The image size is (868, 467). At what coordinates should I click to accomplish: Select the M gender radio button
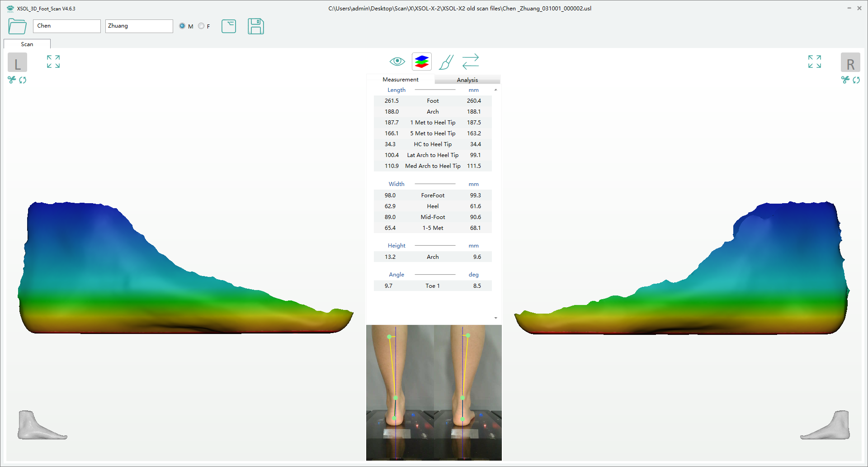(x=182, y=26)
